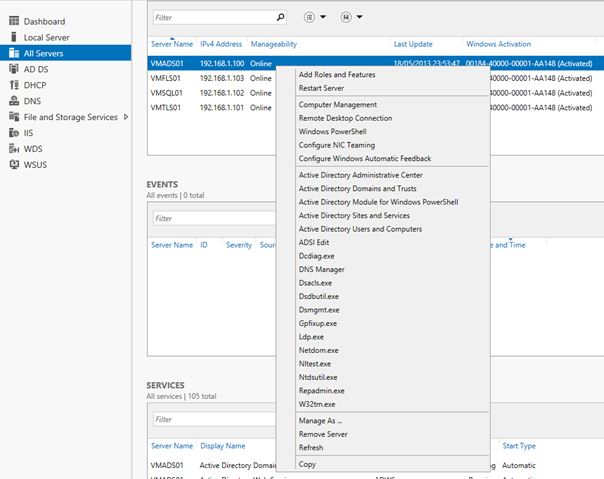The width and height of the screenshot is (604, 479).
Task: Click the search magnifier in servers filter
Action: point(280,17)
